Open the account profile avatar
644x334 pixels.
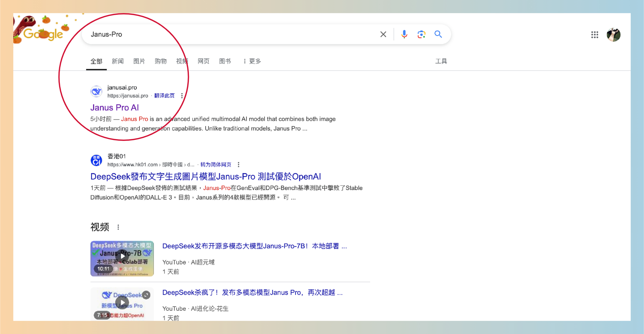tap(614, 35)
